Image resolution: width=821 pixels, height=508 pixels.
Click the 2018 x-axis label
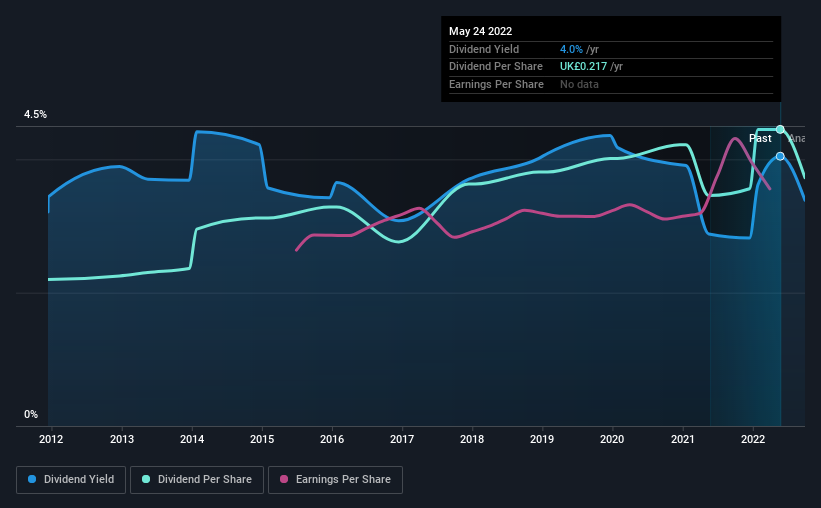[x=472, y=439]
